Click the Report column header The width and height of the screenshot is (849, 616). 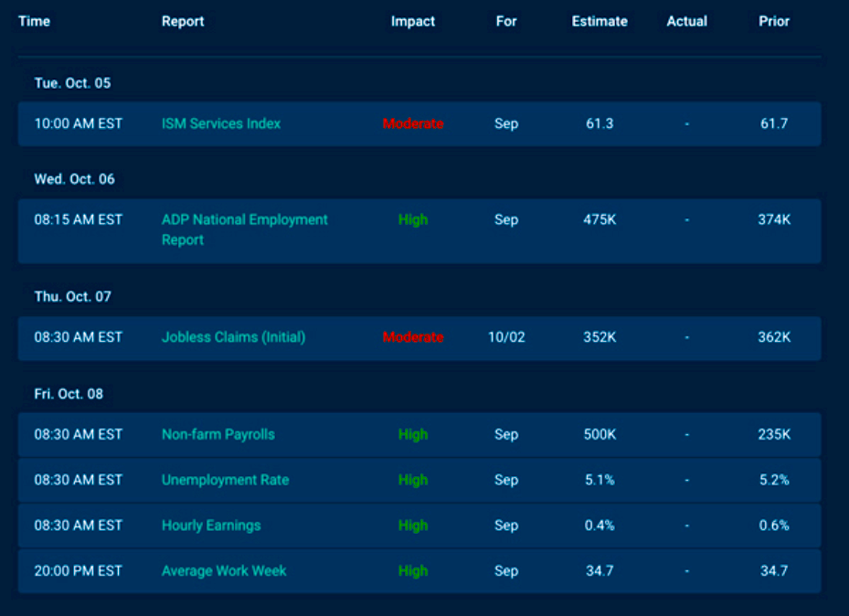(x=183, y=21)
